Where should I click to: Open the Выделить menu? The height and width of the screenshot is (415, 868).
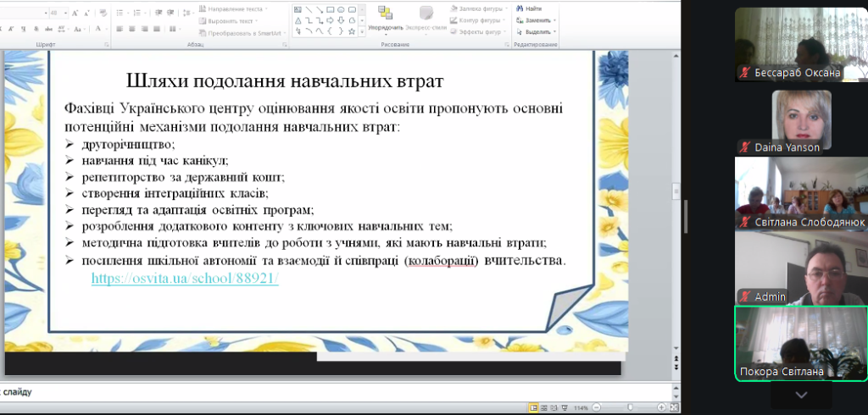[539, 32]
